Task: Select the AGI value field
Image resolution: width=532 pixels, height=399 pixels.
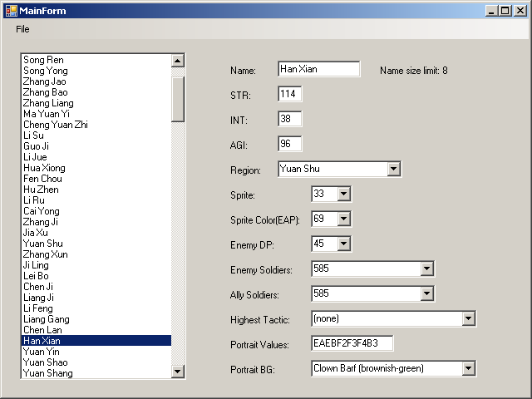Action: click(x=289, y=144)
